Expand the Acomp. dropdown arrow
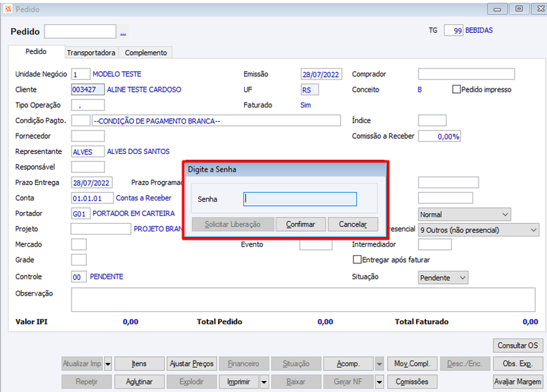The height and width of the screenshot is (392, 547). click(x=379, y=364)
